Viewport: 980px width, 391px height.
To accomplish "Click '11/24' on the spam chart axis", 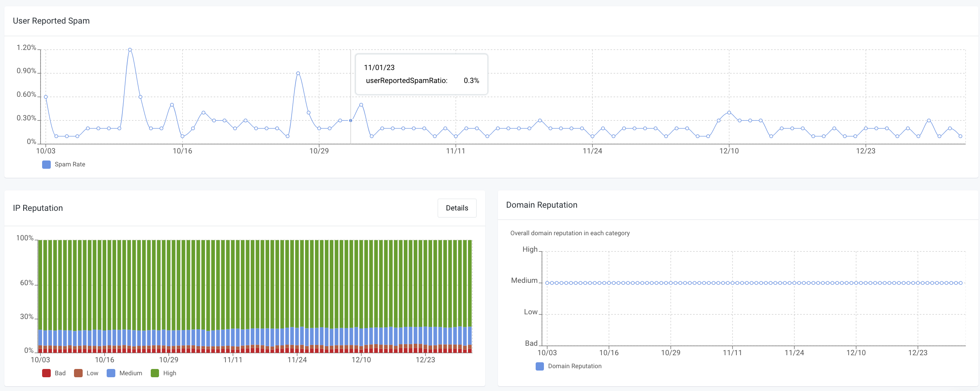I will tap(592, 151).
